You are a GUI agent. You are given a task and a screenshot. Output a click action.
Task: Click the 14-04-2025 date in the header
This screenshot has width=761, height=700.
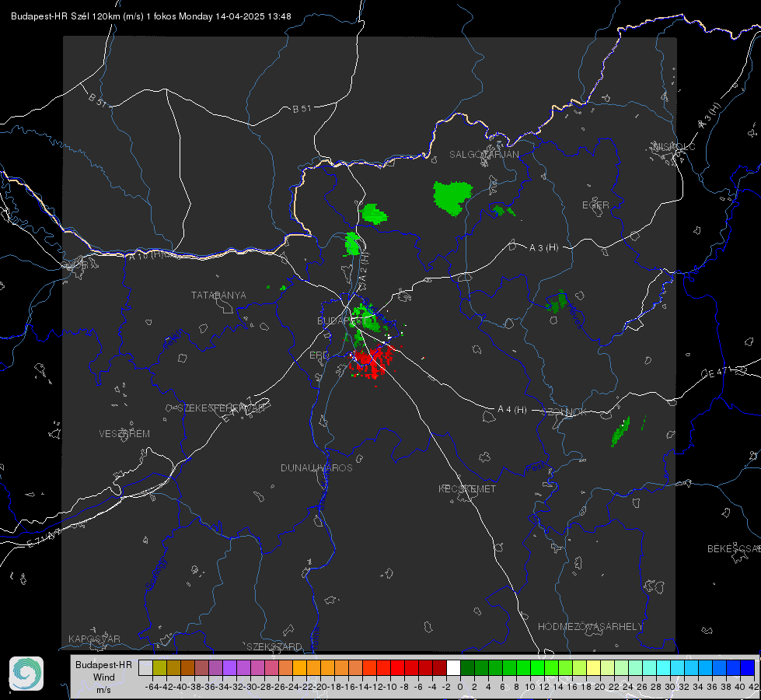point(240,16)
